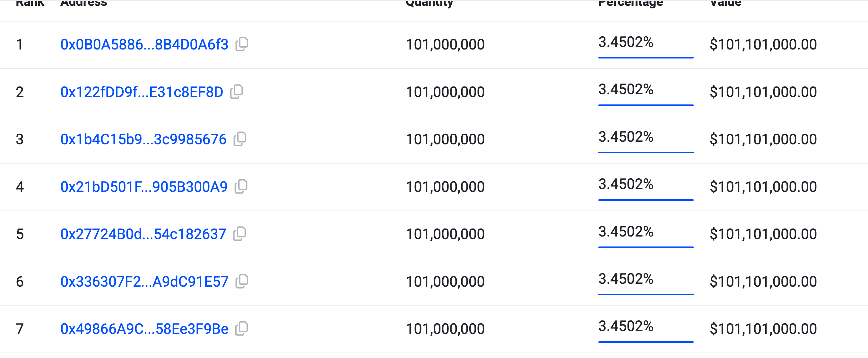Click the rank 4 percentage progress bar
Screen dimensions: 868x358
point(646,200)
